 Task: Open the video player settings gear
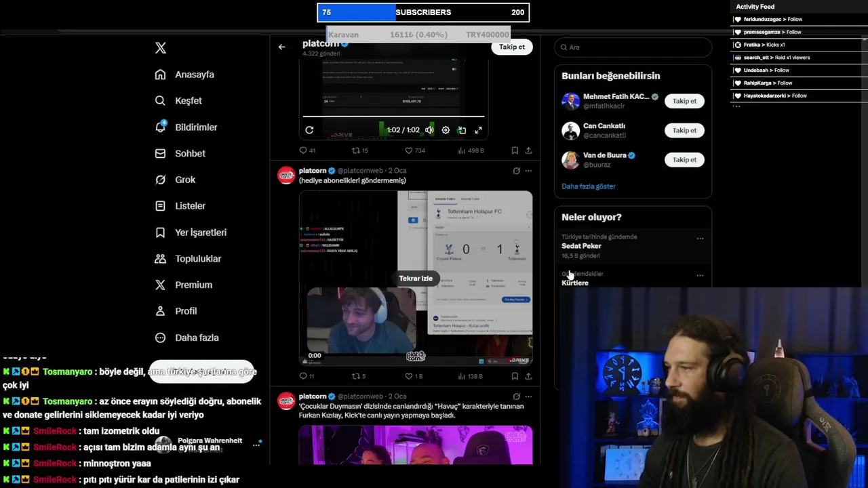(446, 130)
